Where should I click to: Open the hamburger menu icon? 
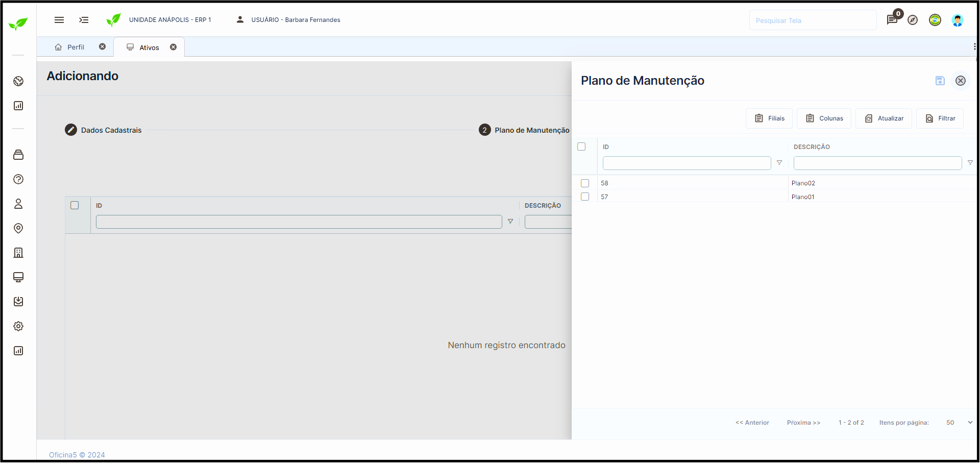coord(59,20)
